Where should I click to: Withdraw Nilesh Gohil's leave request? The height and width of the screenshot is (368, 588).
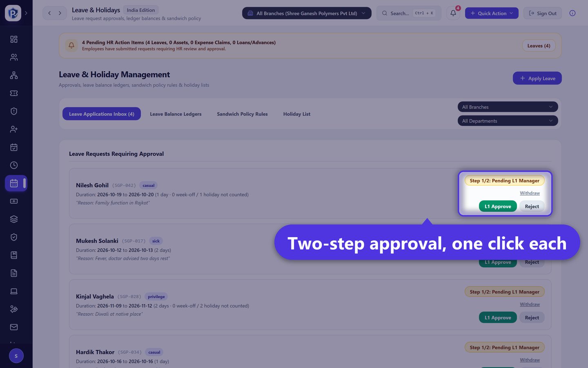pos(530,193)
